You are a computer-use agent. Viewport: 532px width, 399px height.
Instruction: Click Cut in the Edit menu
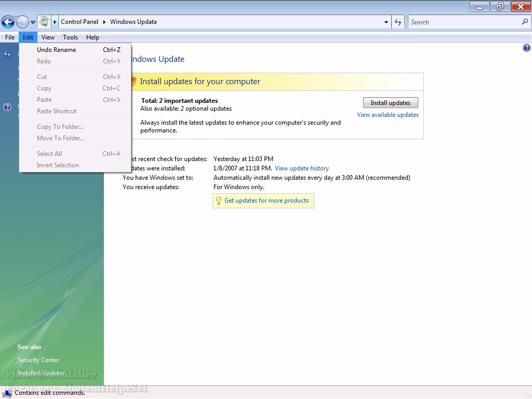pyautogui.click(x=76, y=77)
